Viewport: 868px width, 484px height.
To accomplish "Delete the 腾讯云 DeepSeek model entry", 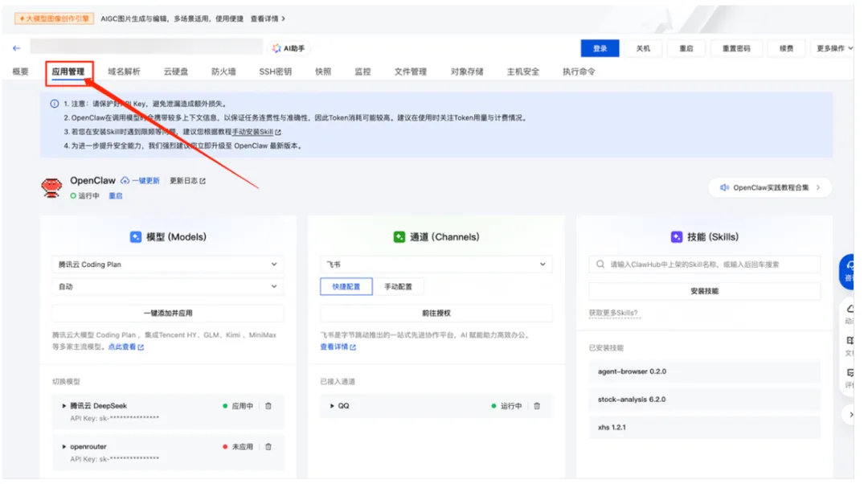I will point(268,406).
